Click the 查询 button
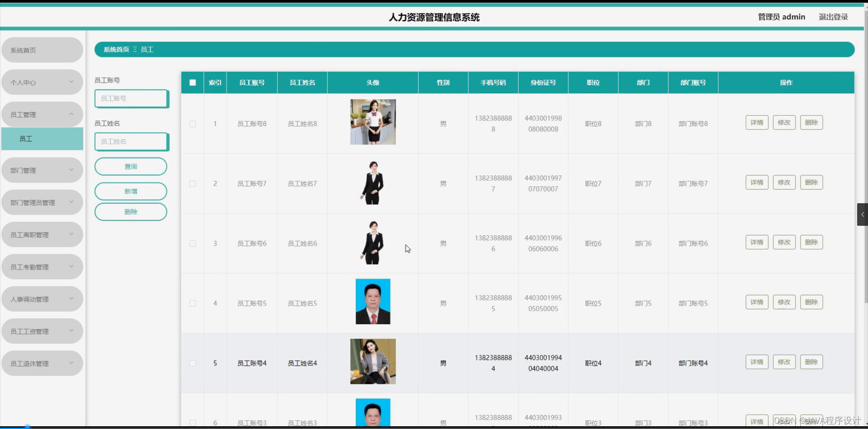 click(x=131, y=167)
